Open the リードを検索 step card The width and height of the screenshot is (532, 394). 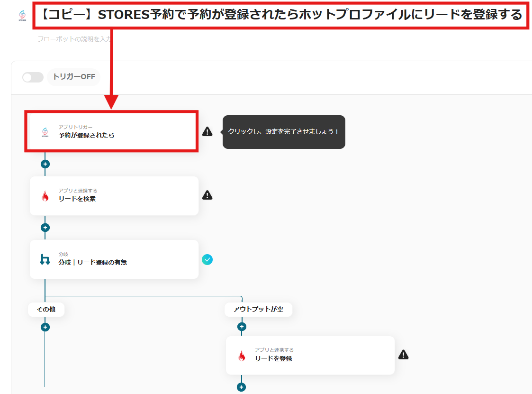[x=114, y=196]
